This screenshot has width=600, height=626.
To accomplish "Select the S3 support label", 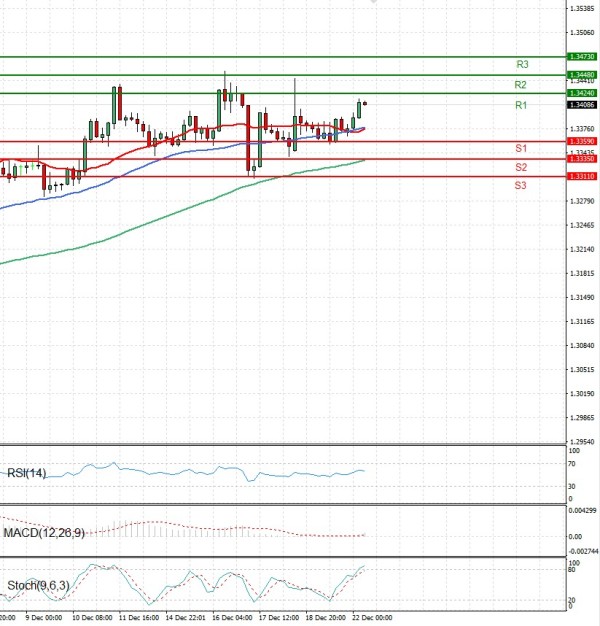I will coord(521,186).
